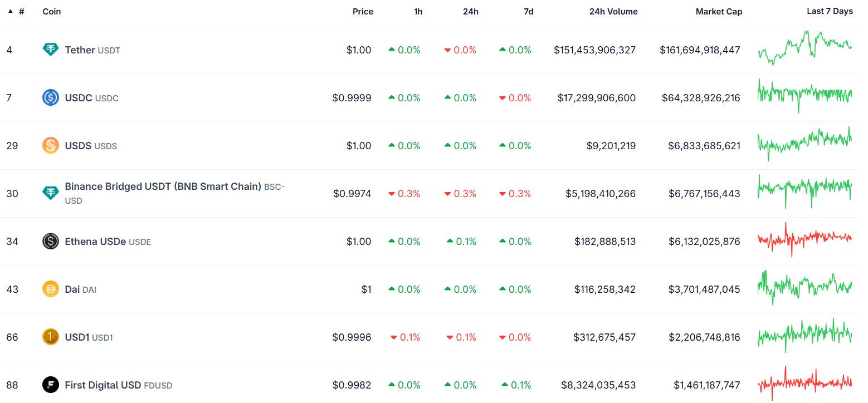This screenshot has width=868, height=403.
Task: Click Ethena USDe's volume $182,888,513
Action: [605, 242]
